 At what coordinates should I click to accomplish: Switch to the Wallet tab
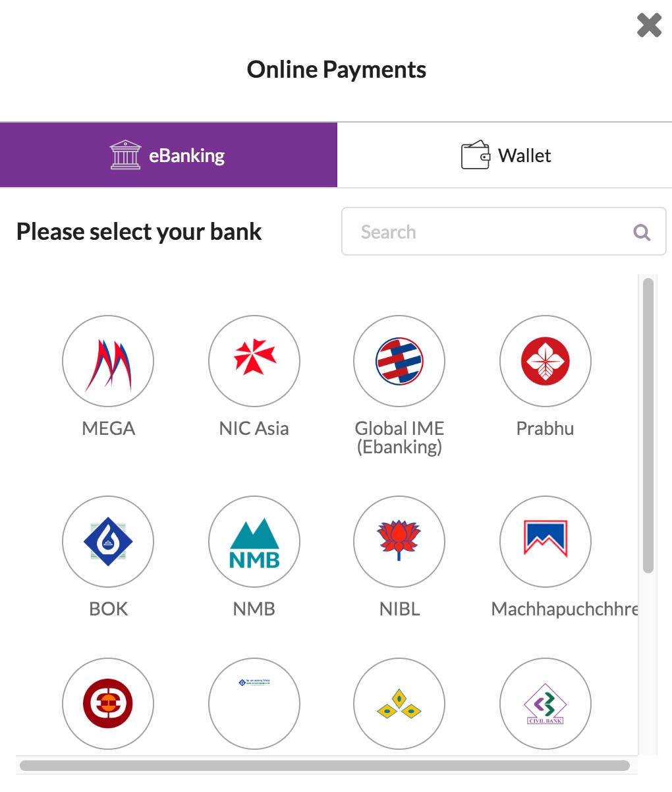[x=505, y=156]
